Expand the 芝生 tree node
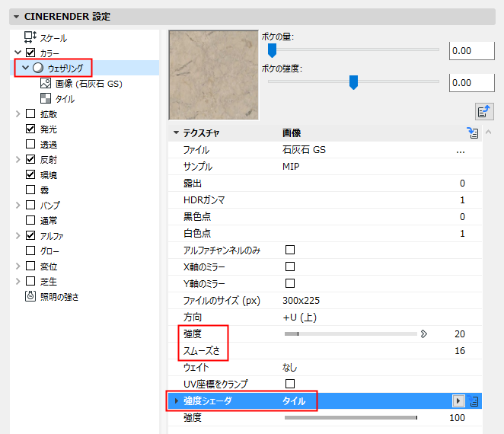Image resolution: width=504 pixels, height=434 pixels. [18, 281]
